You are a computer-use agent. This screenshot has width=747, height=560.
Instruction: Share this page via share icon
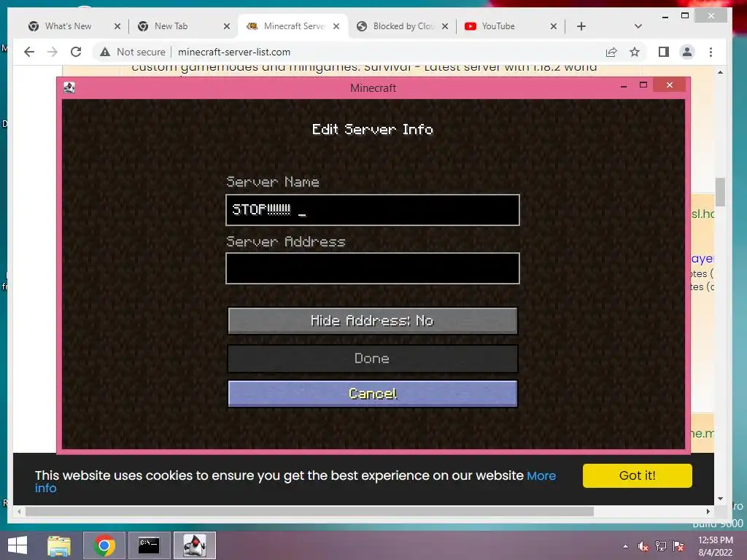pos(611,52)
